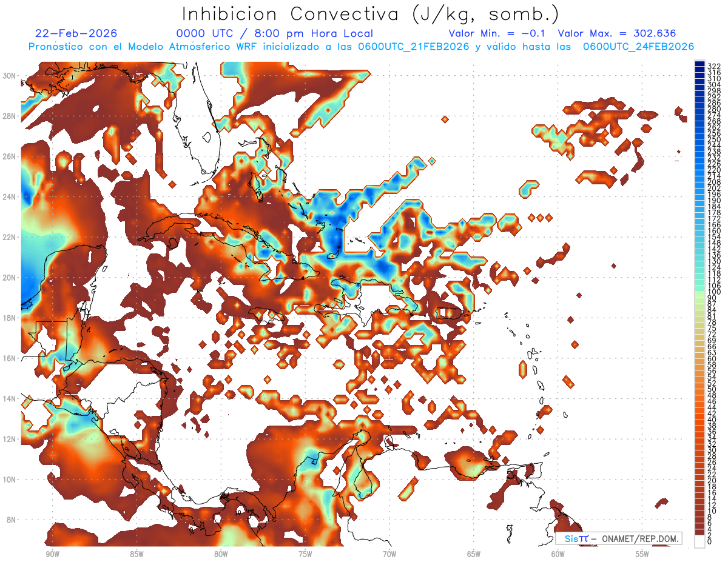Click the 8N latitude label
The width and height of the screenshot is (728, 562).
pyautogui.click(x=12, y=520)
